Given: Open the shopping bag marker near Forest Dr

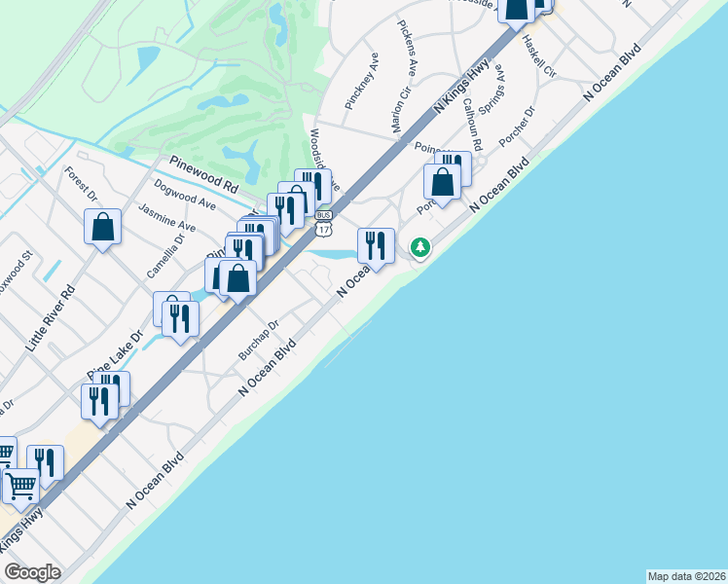Looking at the screenshot, I should (102, 230).
